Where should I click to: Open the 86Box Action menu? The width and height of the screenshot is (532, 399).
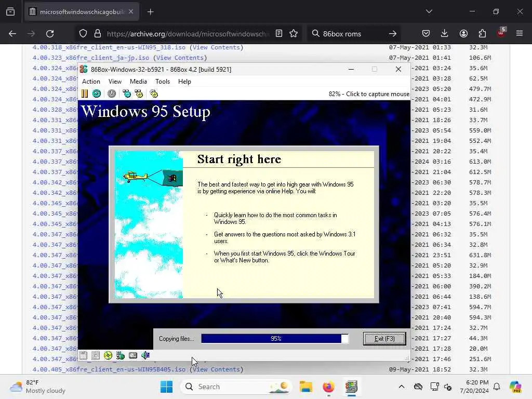click(x=91, y=82)
